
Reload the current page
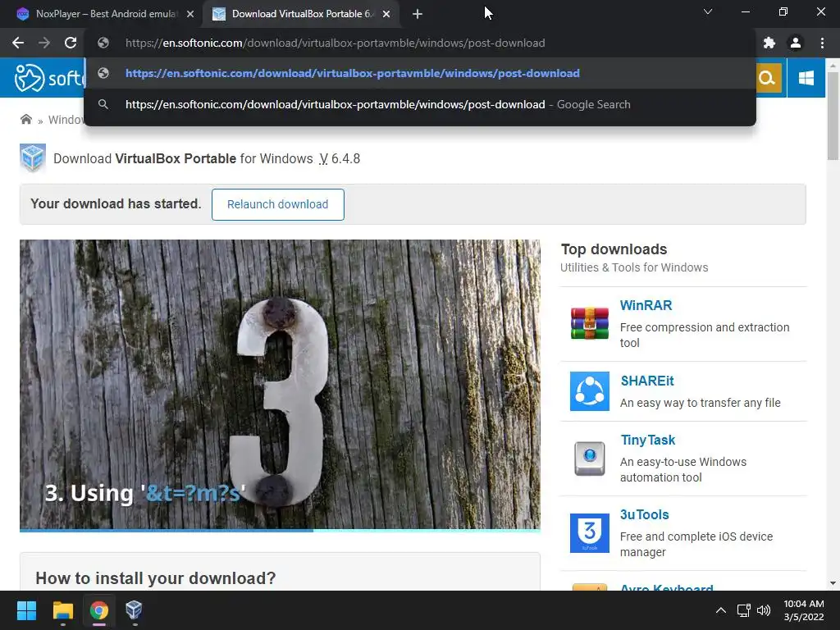click(x=71, y=43)
